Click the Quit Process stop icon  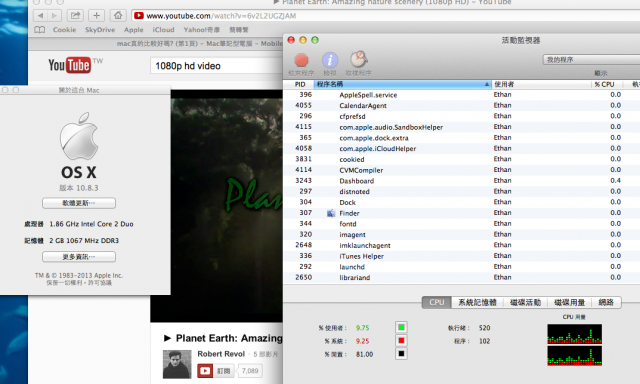[x=301, y=60]
